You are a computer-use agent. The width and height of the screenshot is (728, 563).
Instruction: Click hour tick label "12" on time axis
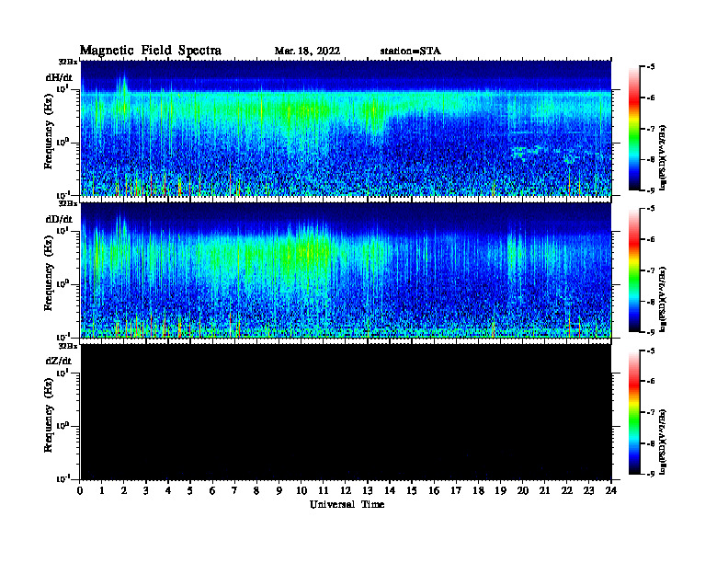[x=346, y=491]
